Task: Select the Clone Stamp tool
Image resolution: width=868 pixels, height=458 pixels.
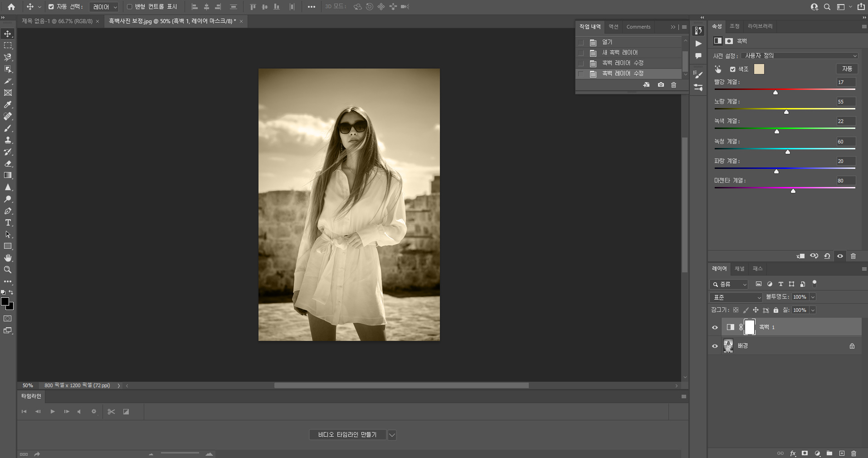Action: [x=8, y=140]
